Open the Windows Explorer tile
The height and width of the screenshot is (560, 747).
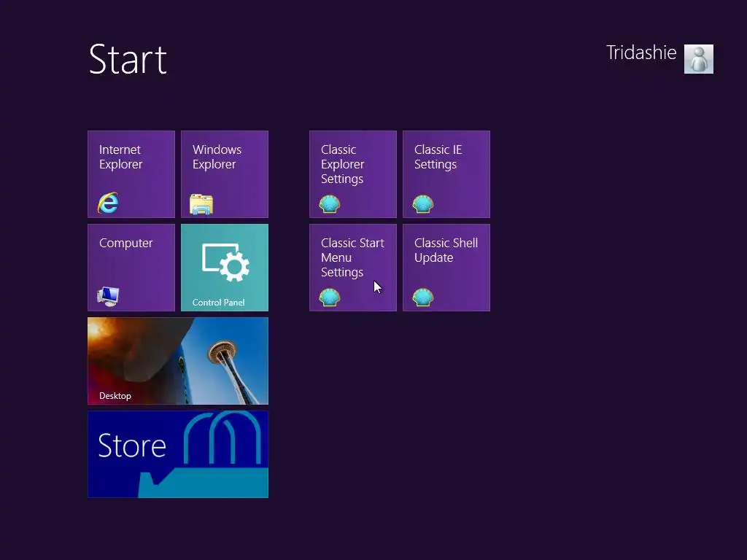coord(225,174)
